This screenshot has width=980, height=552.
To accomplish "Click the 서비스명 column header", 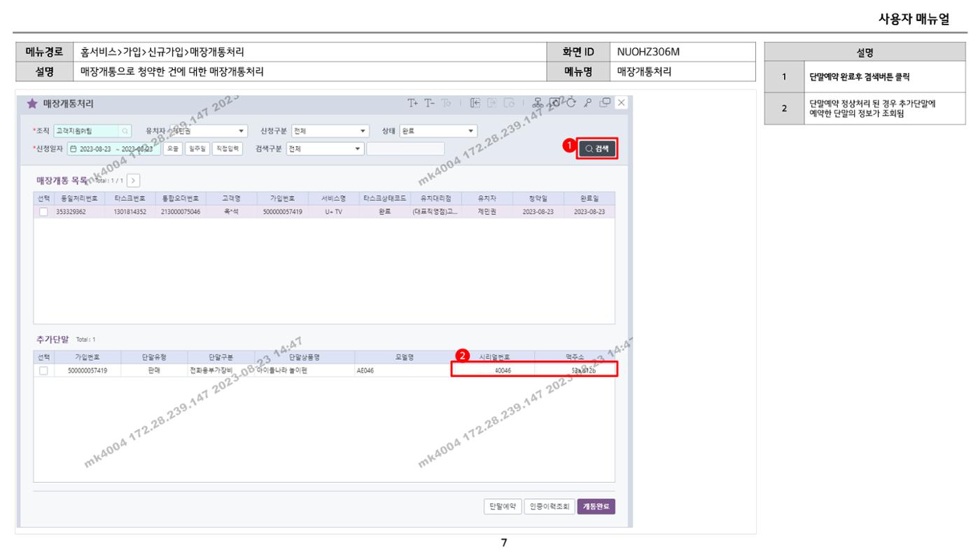I will pyautogui.click(x=333, y=198).
